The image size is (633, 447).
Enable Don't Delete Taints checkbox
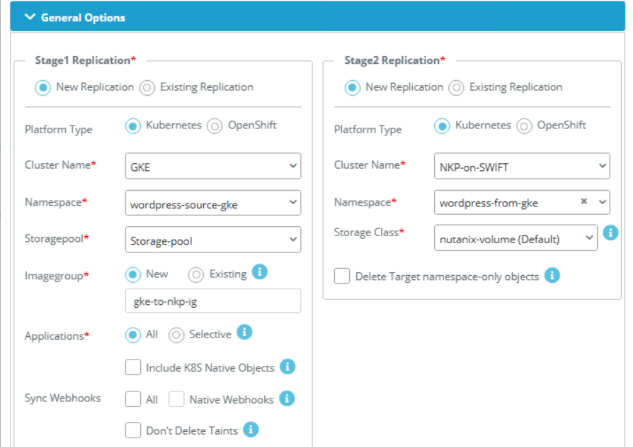(x=133, y=430)
